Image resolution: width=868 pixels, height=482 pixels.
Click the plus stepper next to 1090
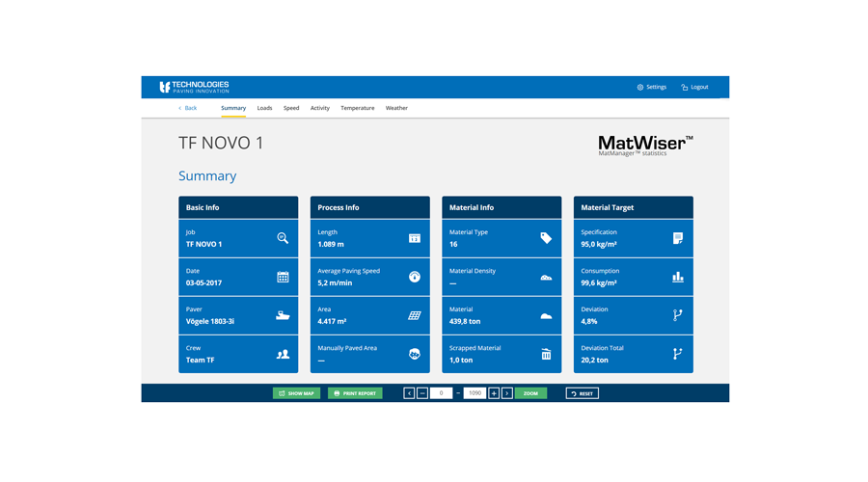pyautogui.click(x=494, y=393)
